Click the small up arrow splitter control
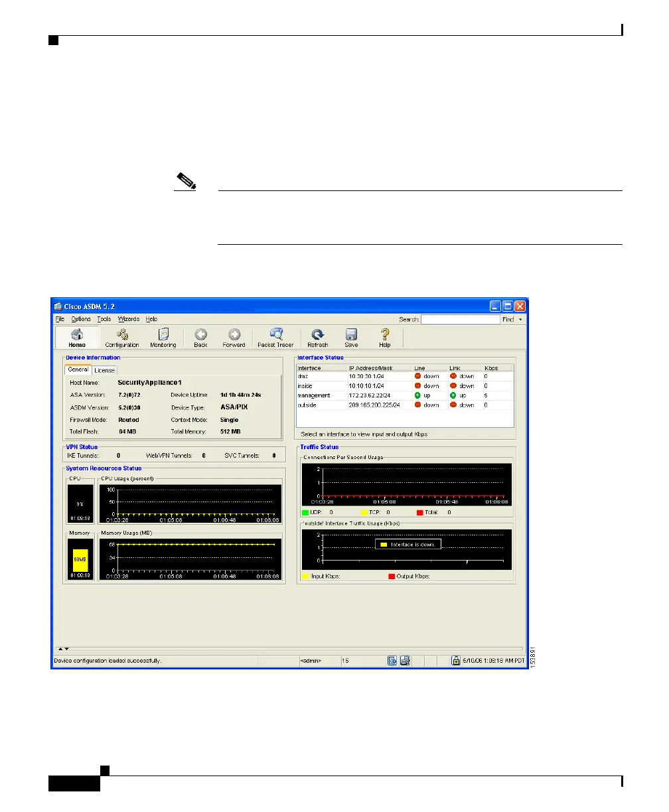The image size is (669, 812). (60, 649)
